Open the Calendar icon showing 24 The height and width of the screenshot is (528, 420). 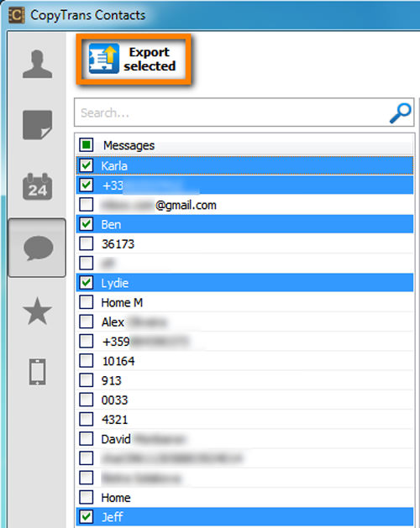click(x=38, y=186)
